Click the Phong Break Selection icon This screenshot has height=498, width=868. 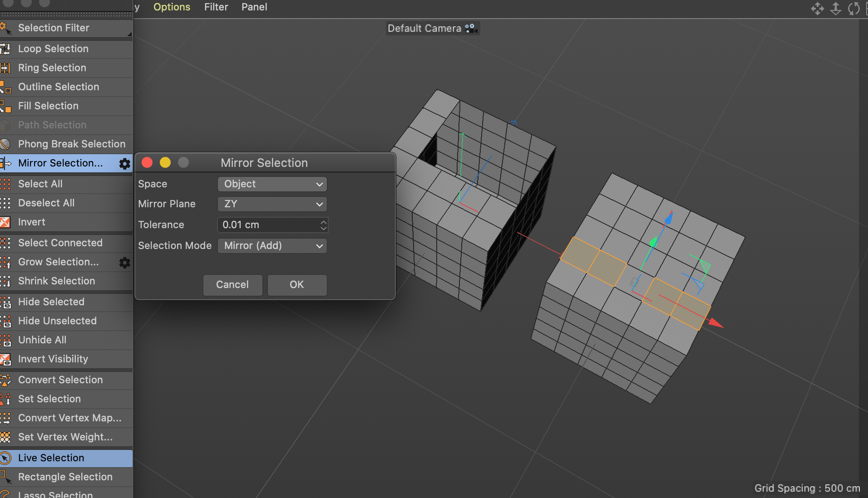point(5,144)
